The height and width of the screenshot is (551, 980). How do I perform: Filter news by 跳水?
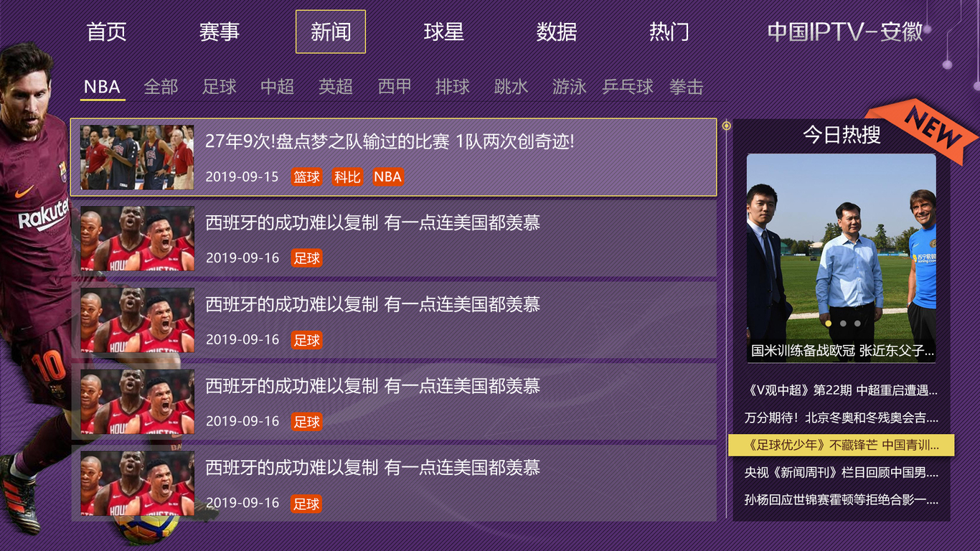512,87
